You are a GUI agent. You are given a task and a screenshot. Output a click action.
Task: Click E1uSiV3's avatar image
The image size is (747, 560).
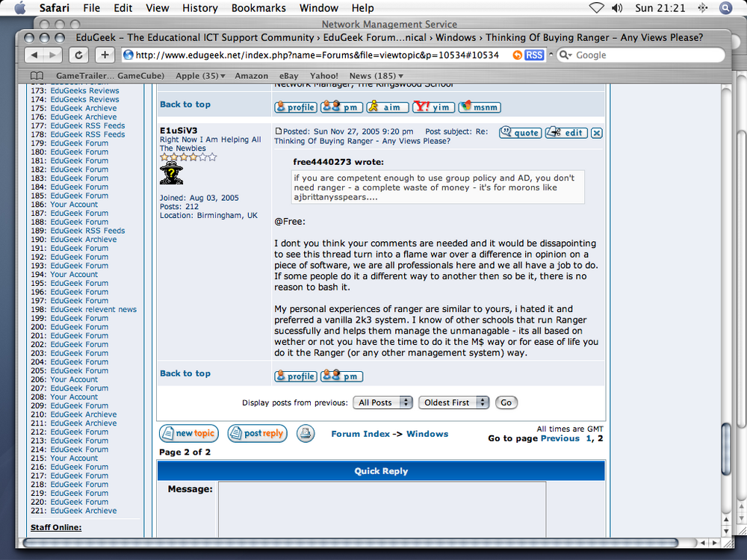pos(172,173)
